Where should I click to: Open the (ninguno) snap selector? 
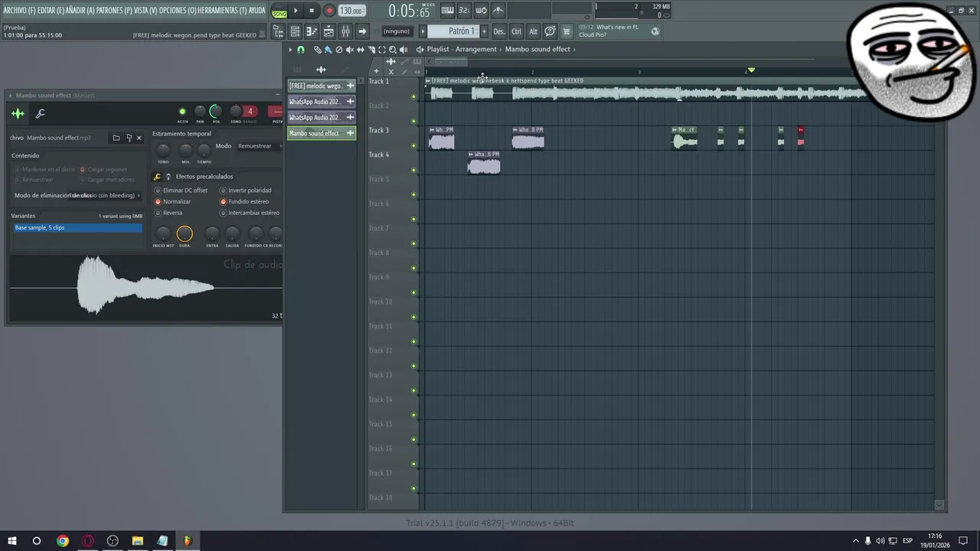pos(397,31)
